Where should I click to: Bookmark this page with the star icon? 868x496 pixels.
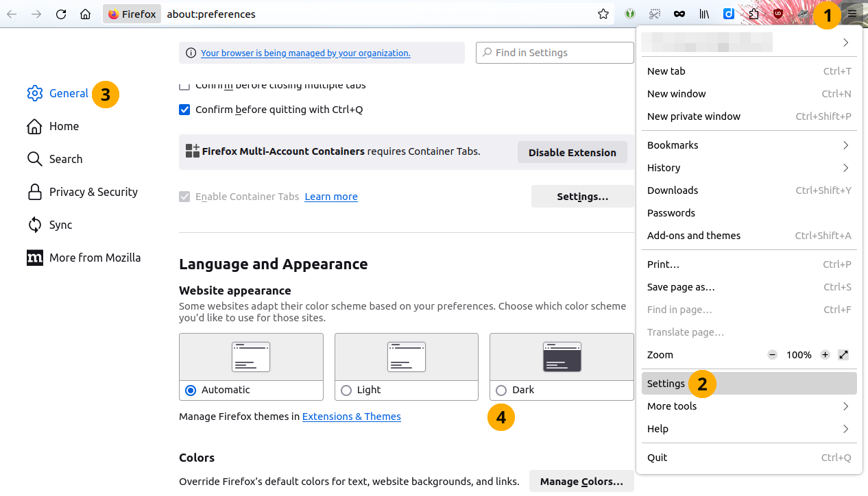pyautogui.click(x=603, y=14)
